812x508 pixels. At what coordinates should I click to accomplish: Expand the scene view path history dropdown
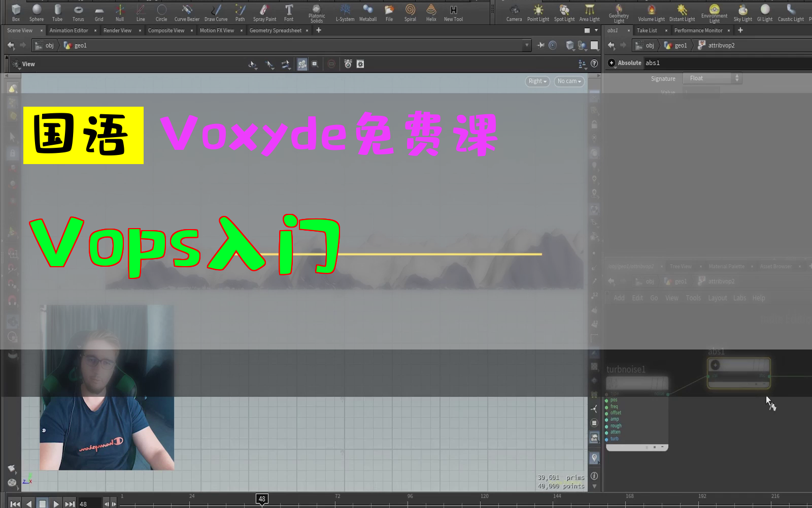[527, 45]
